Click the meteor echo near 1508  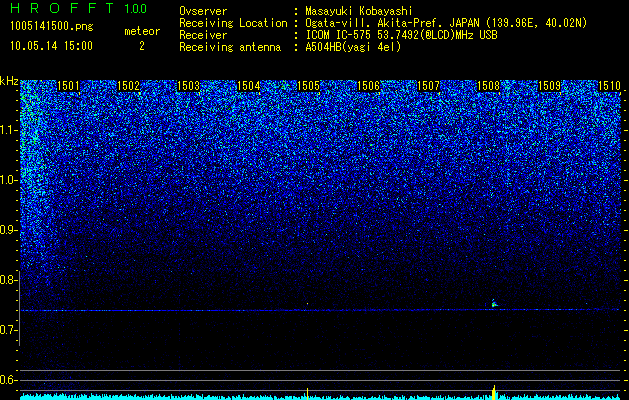(x=494, y=304)
